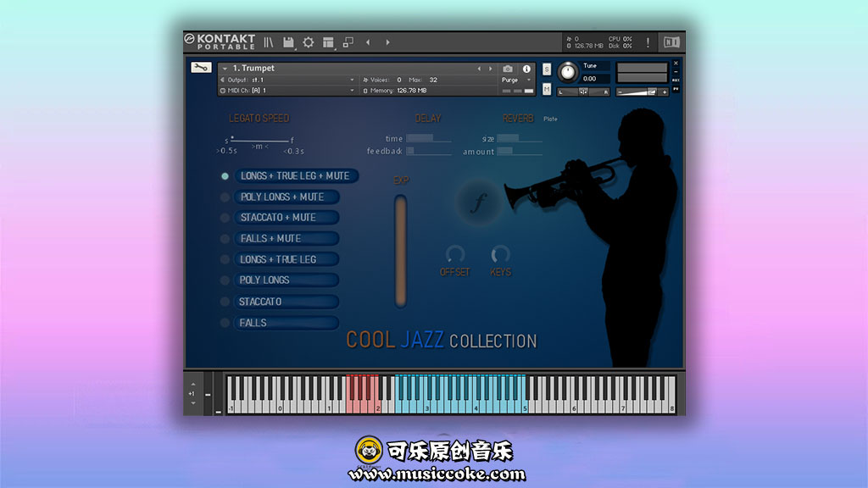Click the STACCATO articulation button
The width and height of the screenshot is (868, 488).
coord(287,302)
